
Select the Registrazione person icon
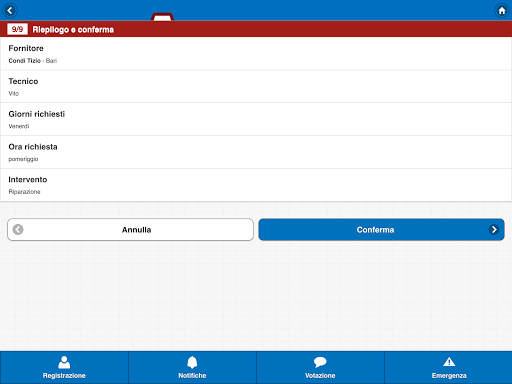click(64, 362)
